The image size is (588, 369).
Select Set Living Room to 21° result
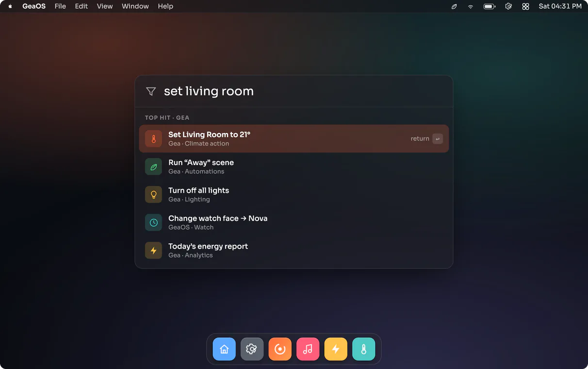click(x=294, y=138)
